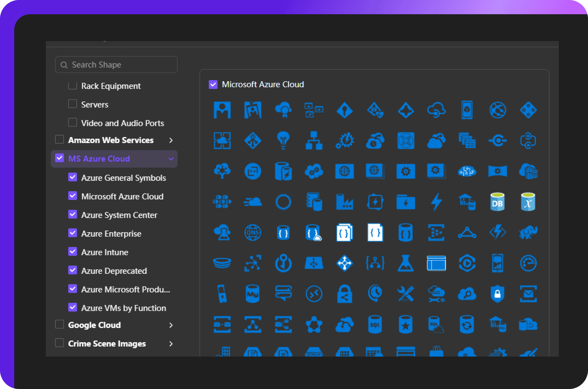The height and width of the screenshot is (389, 588).
Task: Select the empty blue ring circle icon
Action: click(x=283, y=202)
